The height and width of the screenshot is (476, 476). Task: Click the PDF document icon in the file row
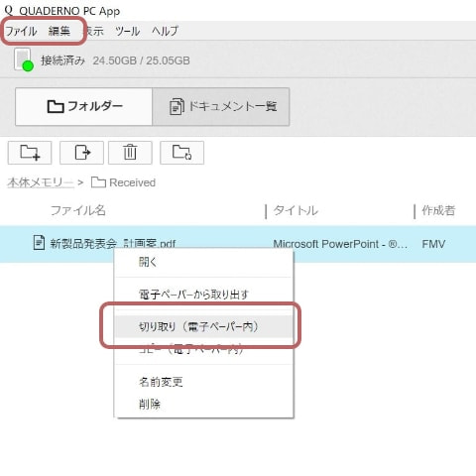(40, 243)
